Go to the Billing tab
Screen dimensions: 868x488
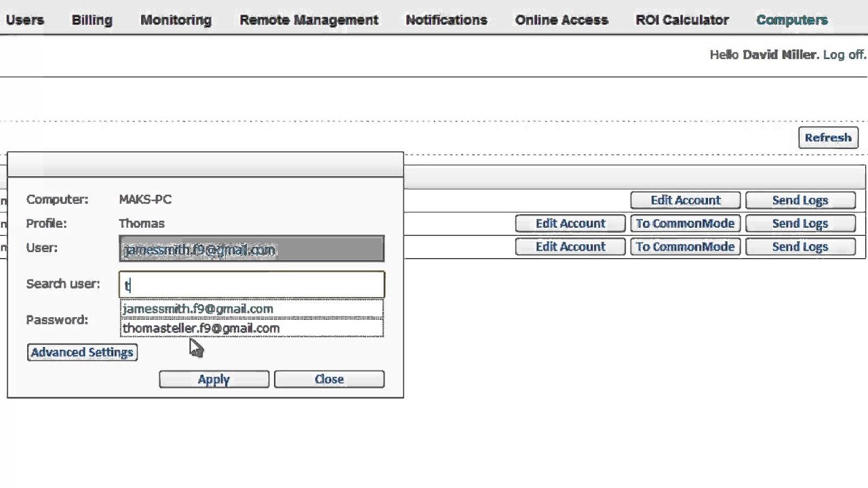click(92, 20)
